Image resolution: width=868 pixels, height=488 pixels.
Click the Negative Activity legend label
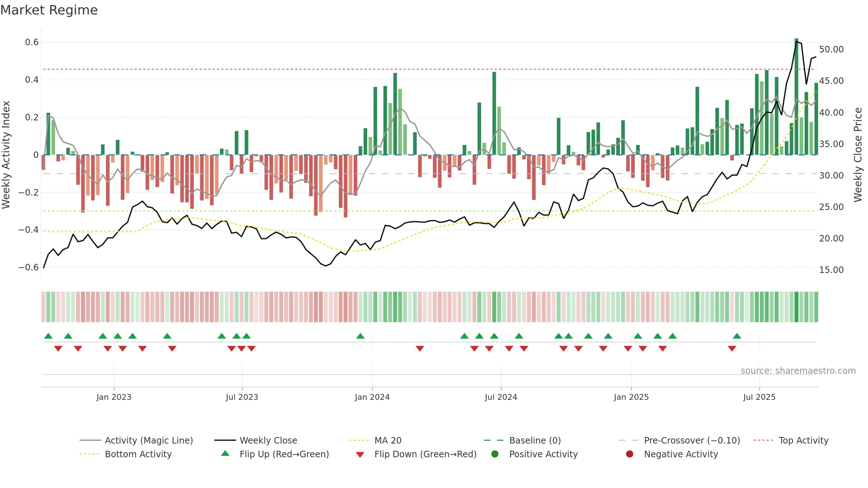tap(681, 454)
